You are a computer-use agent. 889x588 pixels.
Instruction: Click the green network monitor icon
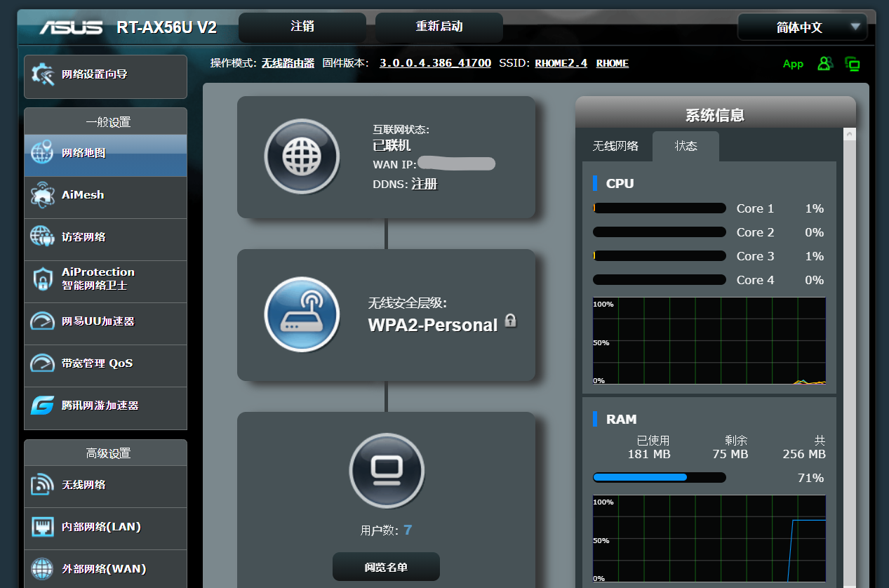(x=853, y=64)
